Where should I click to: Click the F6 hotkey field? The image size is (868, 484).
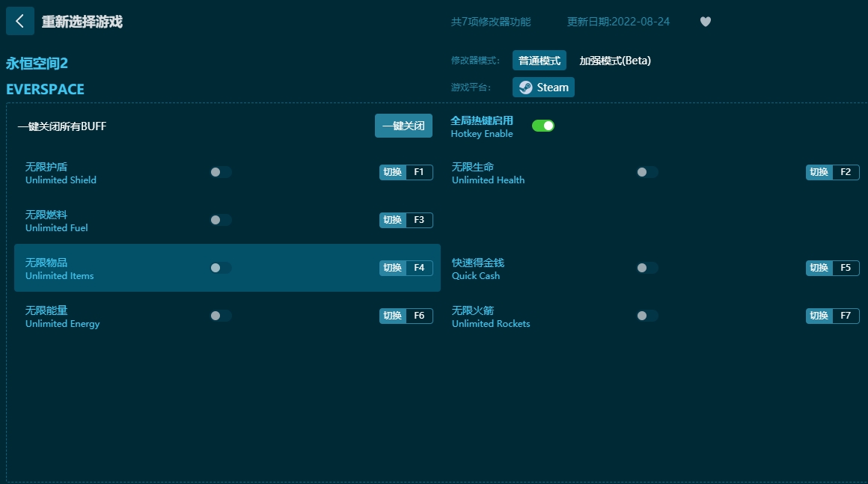coord(419,316)
